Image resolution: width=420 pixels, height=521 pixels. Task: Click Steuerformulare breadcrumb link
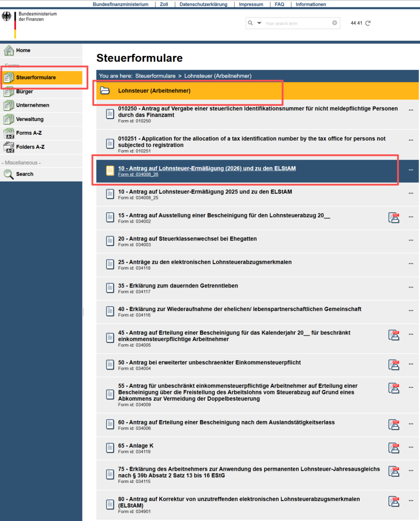(x=155, y=76)
